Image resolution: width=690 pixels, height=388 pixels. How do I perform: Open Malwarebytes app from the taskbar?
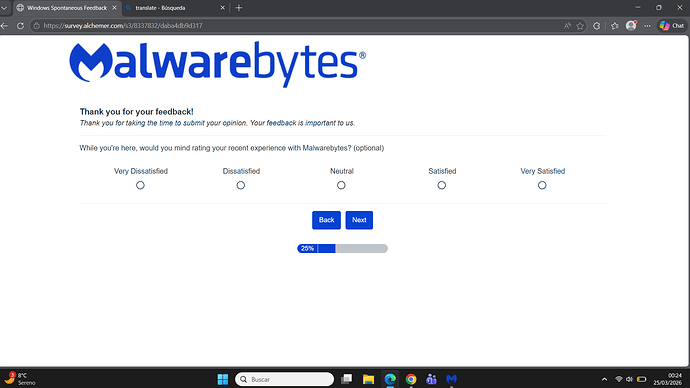[x=451, y=379]
